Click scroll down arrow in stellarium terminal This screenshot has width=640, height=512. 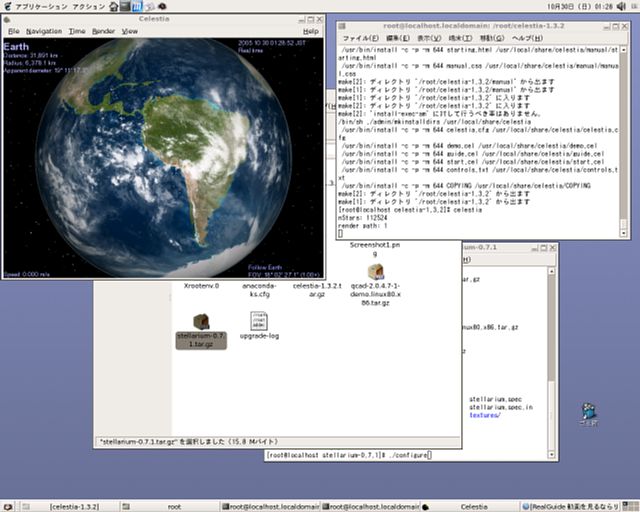pyautogui.click(x=551, y=454)
